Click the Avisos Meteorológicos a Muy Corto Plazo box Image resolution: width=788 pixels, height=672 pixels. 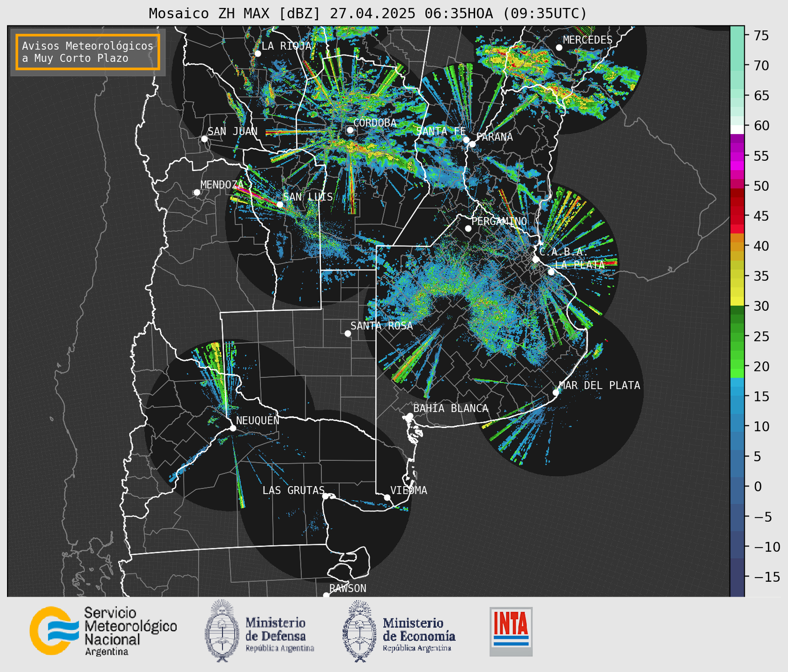[x=88, y=52]
